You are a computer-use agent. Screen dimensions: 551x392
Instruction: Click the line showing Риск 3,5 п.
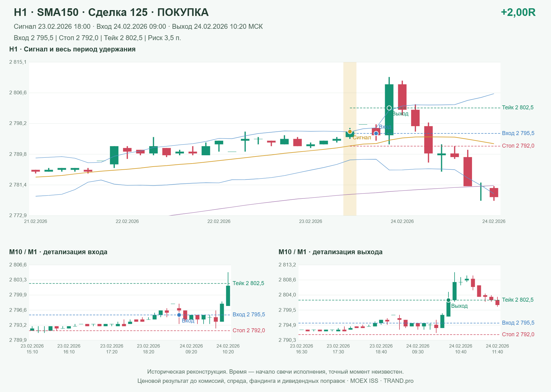[97, 38]
